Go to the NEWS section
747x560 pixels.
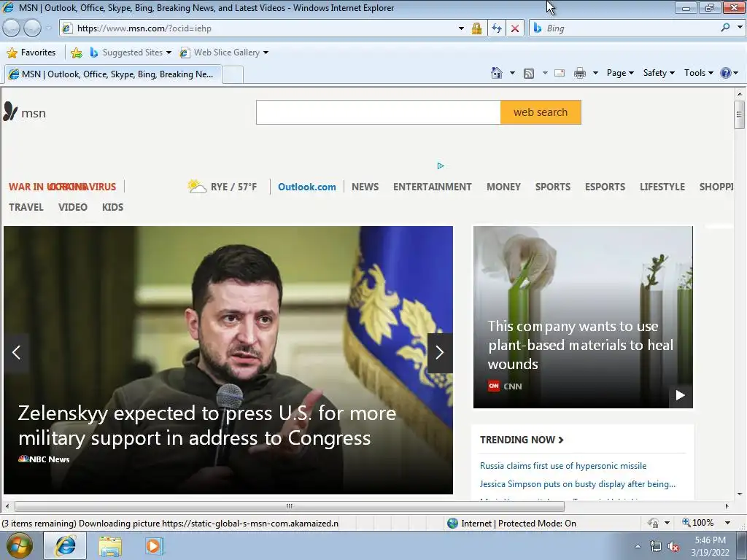pyautogui.click(x=365, y=187)
